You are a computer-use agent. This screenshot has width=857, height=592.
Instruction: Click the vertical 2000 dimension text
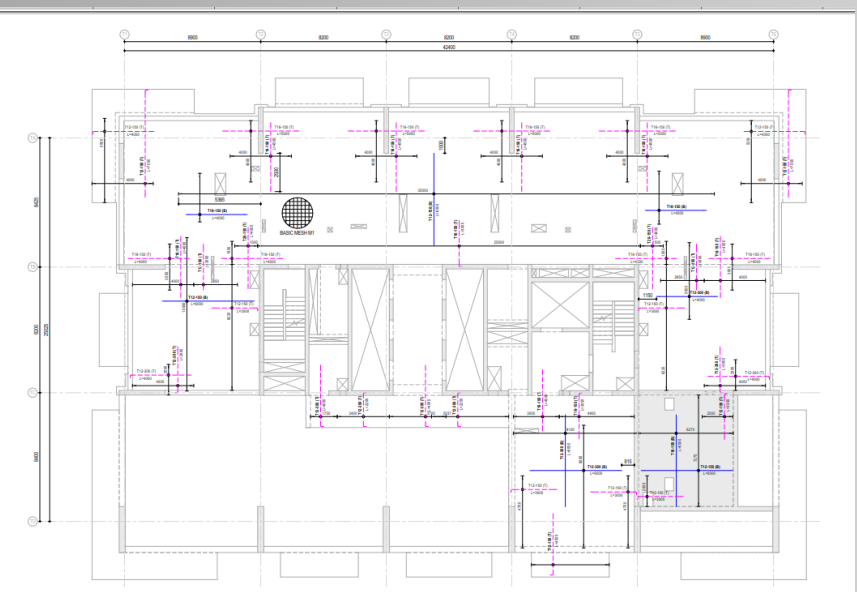tap(277, 172)
